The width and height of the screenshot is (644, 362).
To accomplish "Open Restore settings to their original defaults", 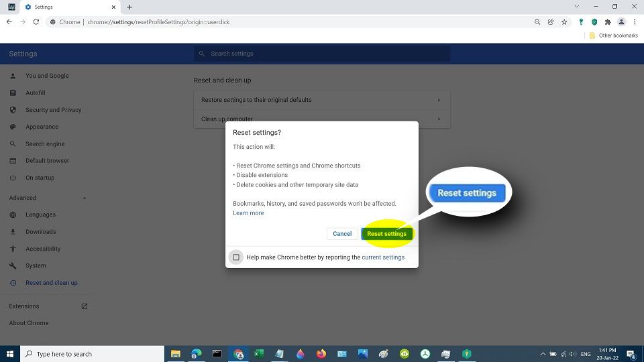I will (322, 100).
